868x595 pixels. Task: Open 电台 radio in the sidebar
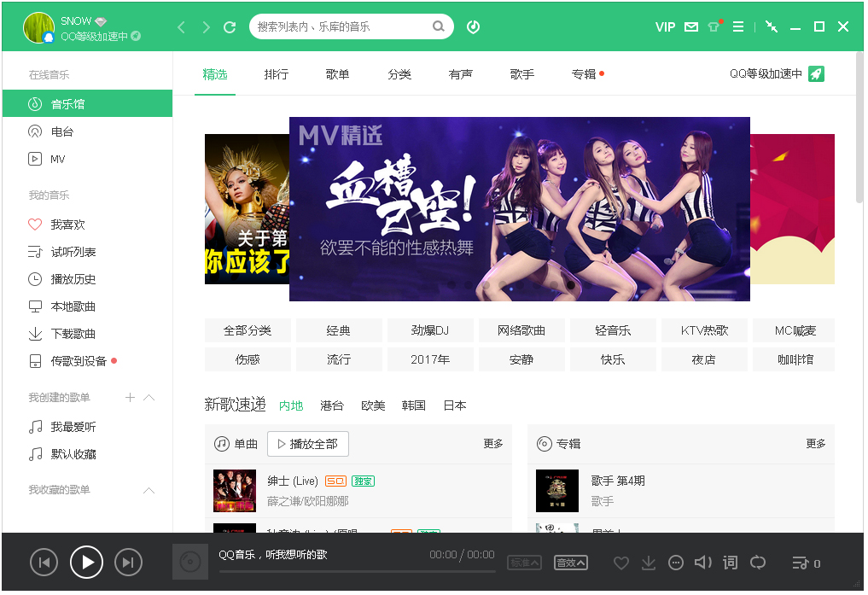coord(61,131)
